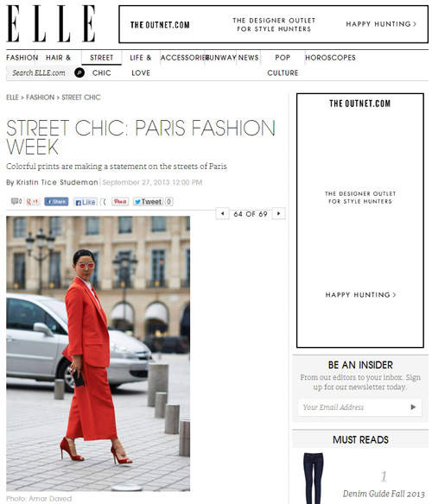Advance to next slideshow photo
The height and width of the screenshot is (504, 432).
click(279, 214)
